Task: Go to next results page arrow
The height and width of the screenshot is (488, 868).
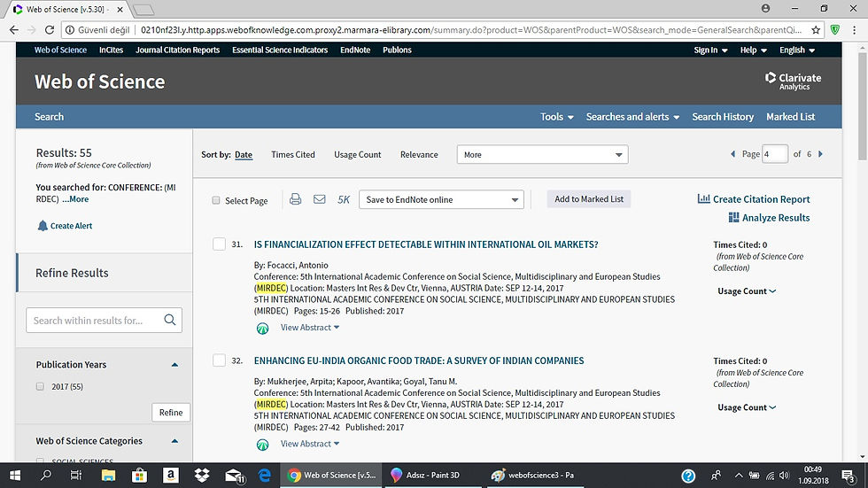Action: 820,154
